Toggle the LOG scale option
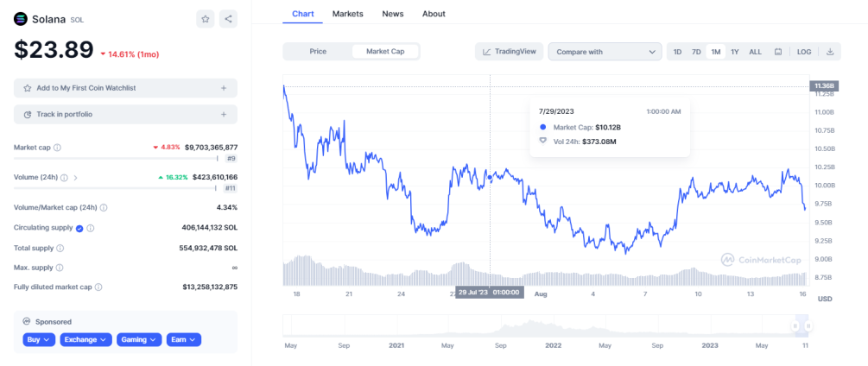 [x=804, y=52]
